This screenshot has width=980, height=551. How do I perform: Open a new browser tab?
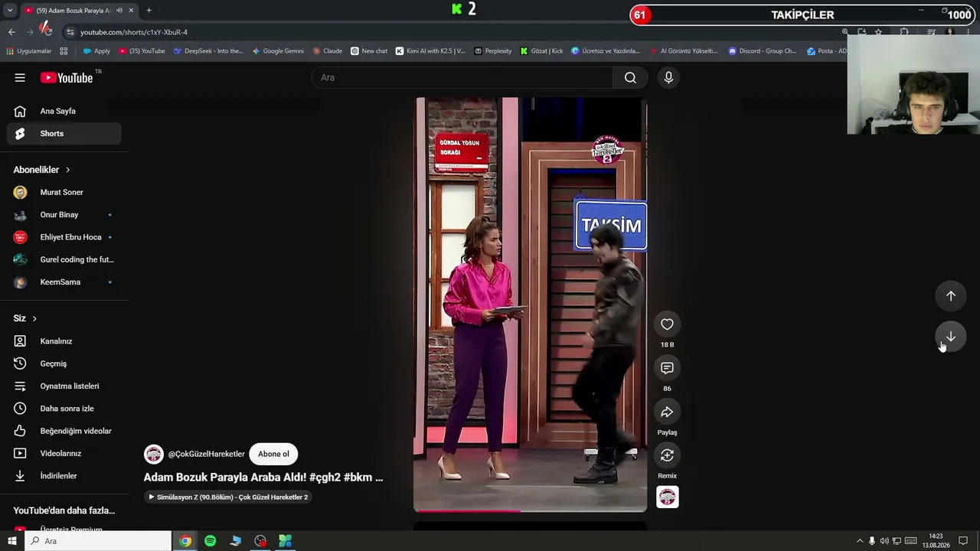pos(149,11)
